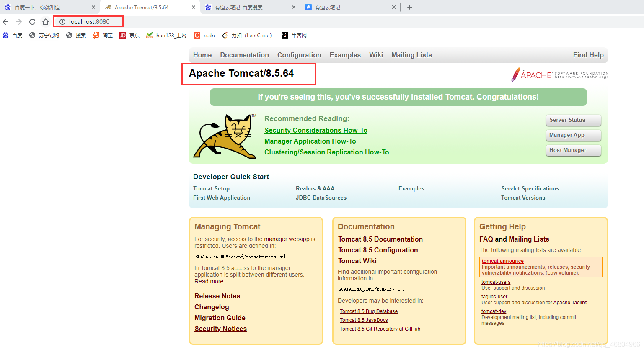Close the 有道云笔记 tab
644x352 pixels.
(x=394, y=7)
